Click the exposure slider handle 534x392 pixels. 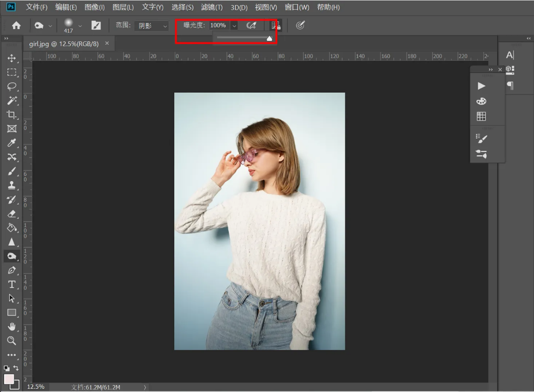pos(269,38)
